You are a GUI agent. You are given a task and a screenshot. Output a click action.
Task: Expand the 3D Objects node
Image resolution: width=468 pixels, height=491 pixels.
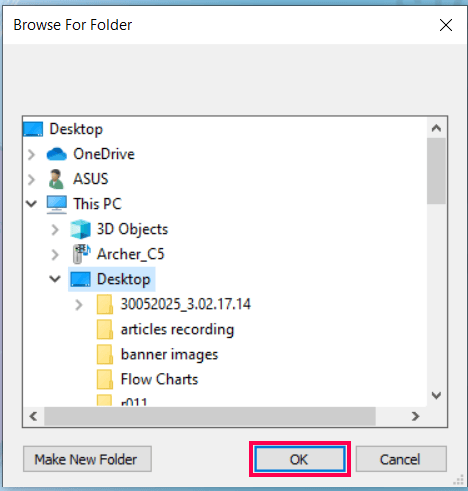(55, 230)
